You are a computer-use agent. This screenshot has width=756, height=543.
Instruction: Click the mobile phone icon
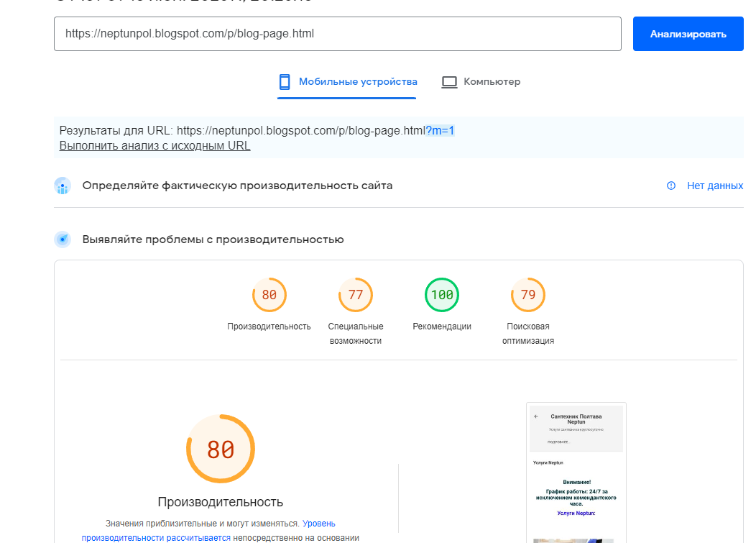pyautogui.click(x=285, y=81)
